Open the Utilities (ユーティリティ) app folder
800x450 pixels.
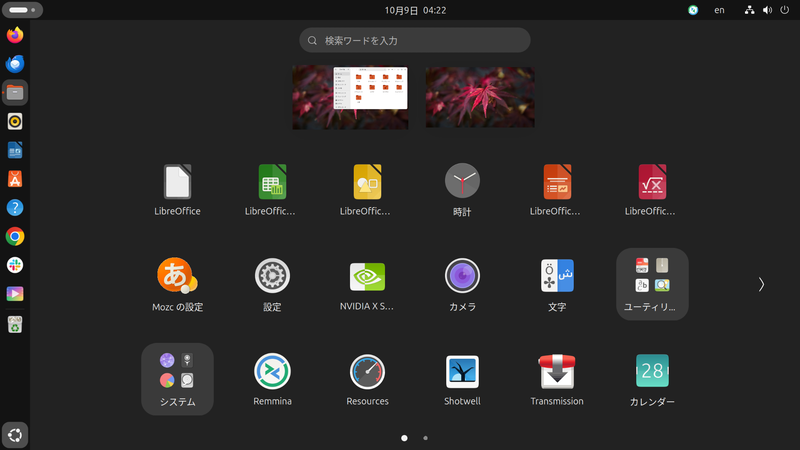click(652, 284)
